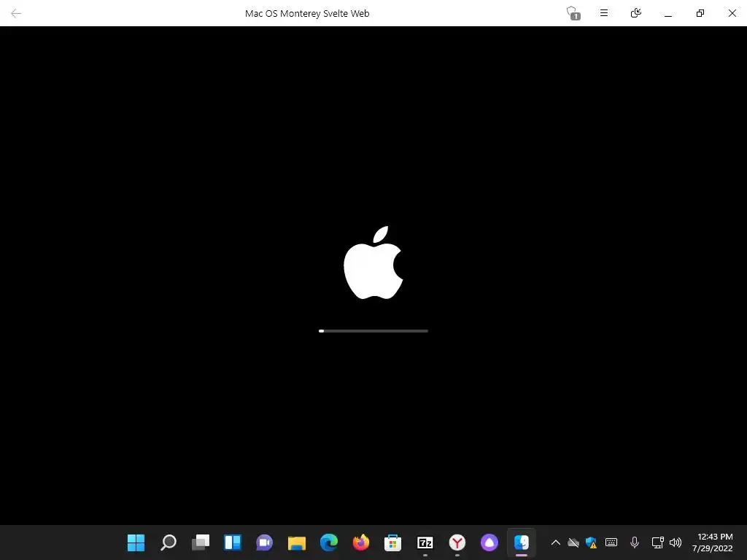Click the app install icon in title bar
The width and height of the screenshot is (747, 560).
(635, 13)
